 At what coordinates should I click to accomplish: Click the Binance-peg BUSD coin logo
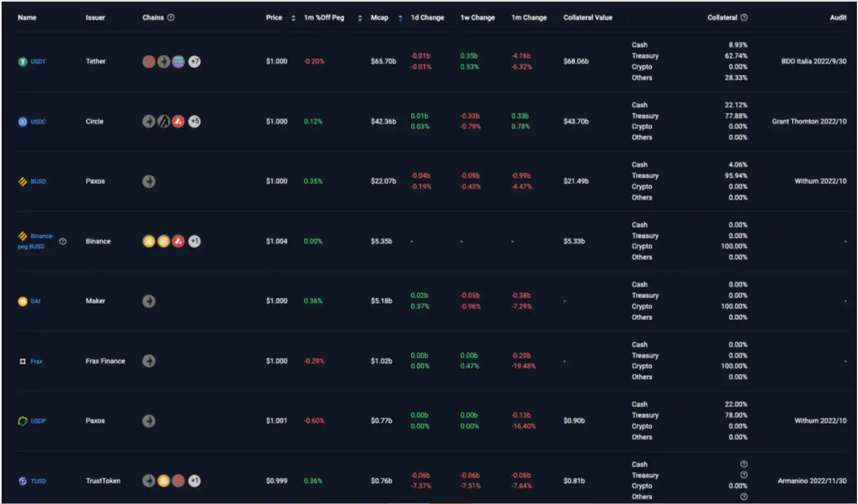(x=23, y=236)
